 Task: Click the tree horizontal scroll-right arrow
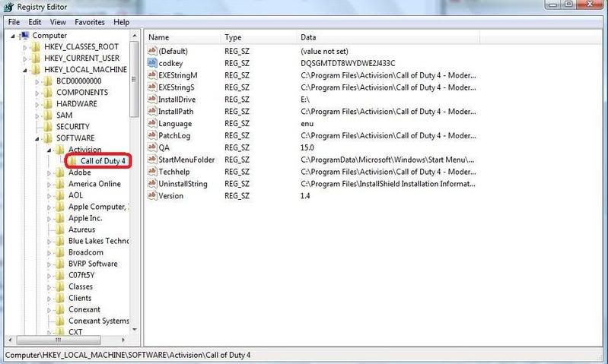click(x=123, y=340)
